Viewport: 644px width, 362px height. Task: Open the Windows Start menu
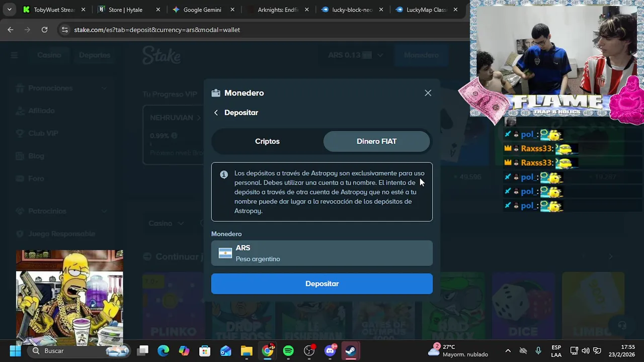click(x=15, y=351)
